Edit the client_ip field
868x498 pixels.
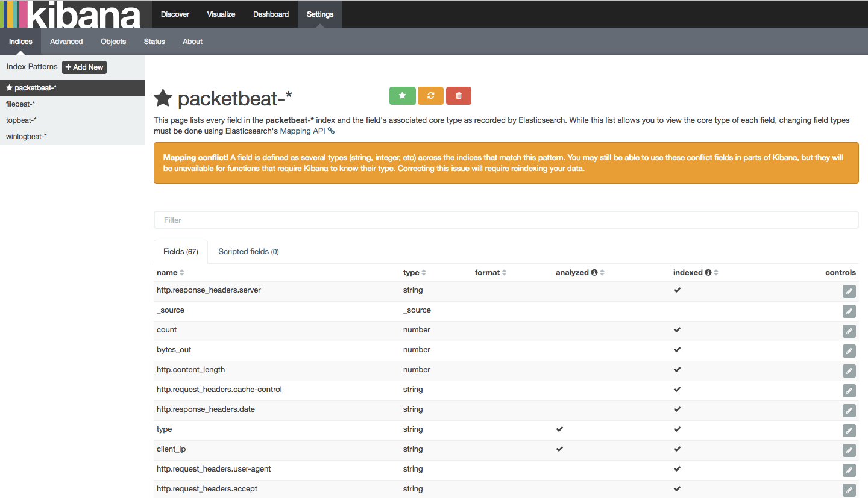tap(849, 450)
